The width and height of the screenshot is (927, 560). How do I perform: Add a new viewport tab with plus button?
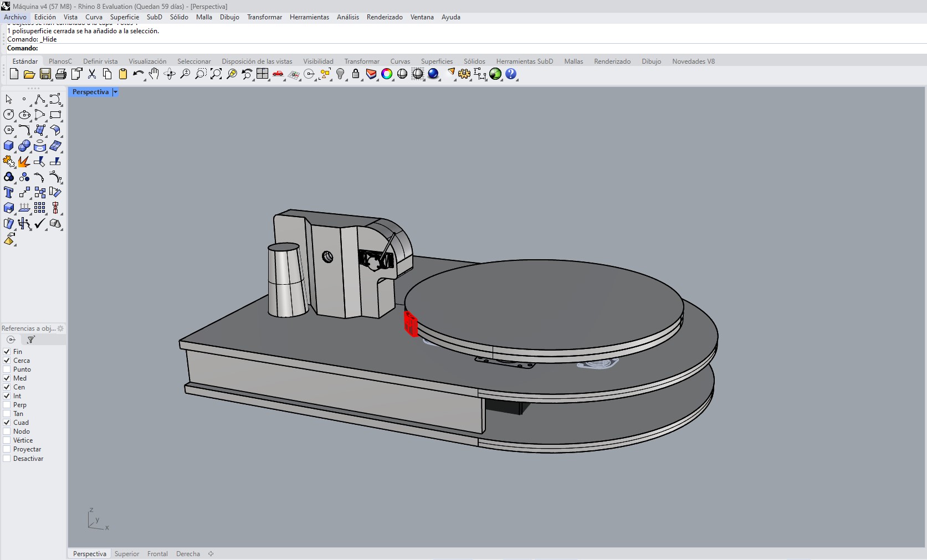[211, 554]
